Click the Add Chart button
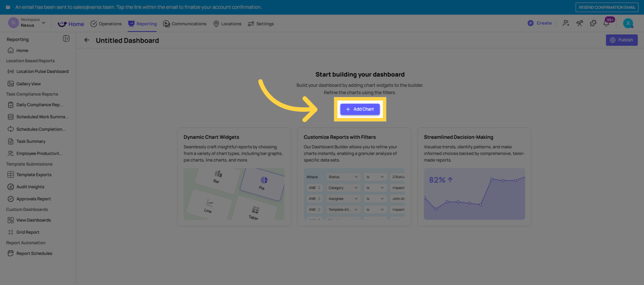Viewport: 644px width, 285px height. point(360,109)
